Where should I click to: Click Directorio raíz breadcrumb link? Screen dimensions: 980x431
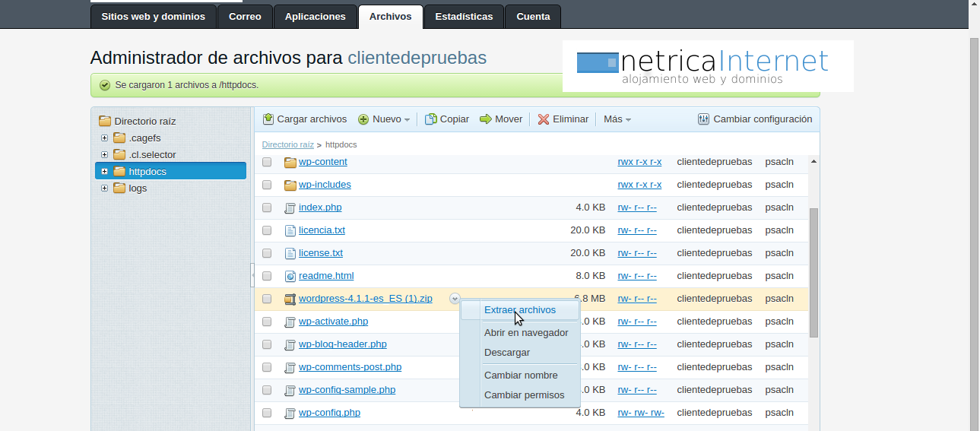click(x=287, y=144)
